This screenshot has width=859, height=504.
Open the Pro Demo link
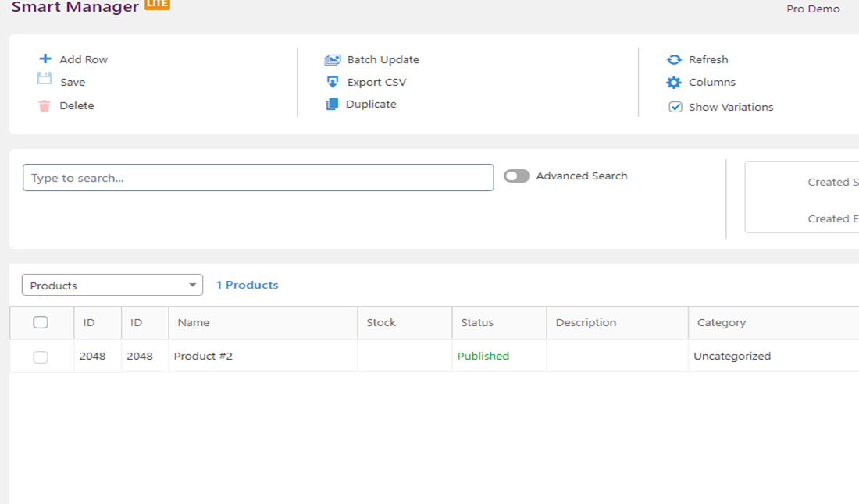(813, 9)
